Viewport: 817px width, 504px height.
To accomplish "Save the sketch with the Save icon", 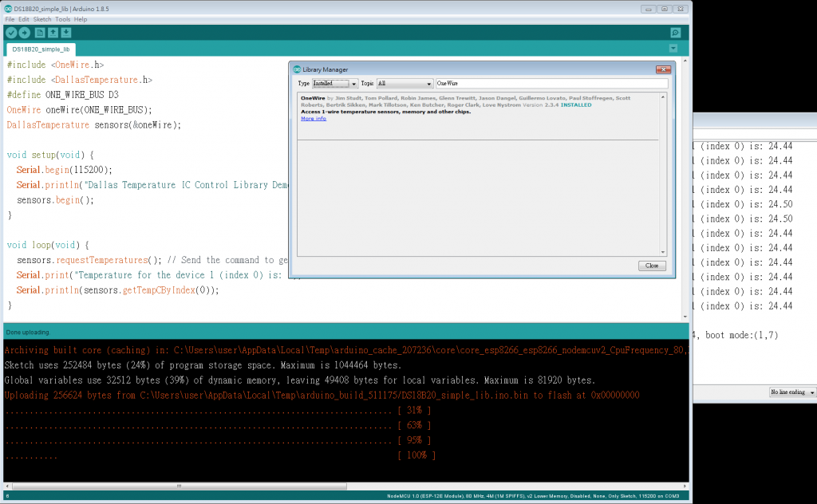I will coord(66,33).
